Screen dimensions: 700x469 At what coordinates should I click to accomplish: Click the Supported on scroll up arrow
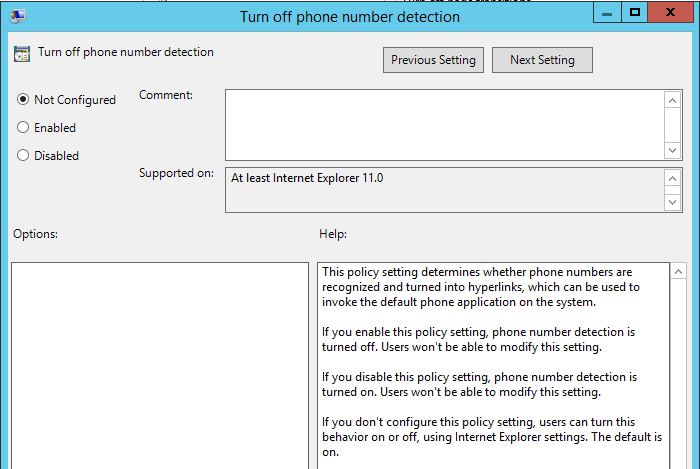(x=673, y=178)
